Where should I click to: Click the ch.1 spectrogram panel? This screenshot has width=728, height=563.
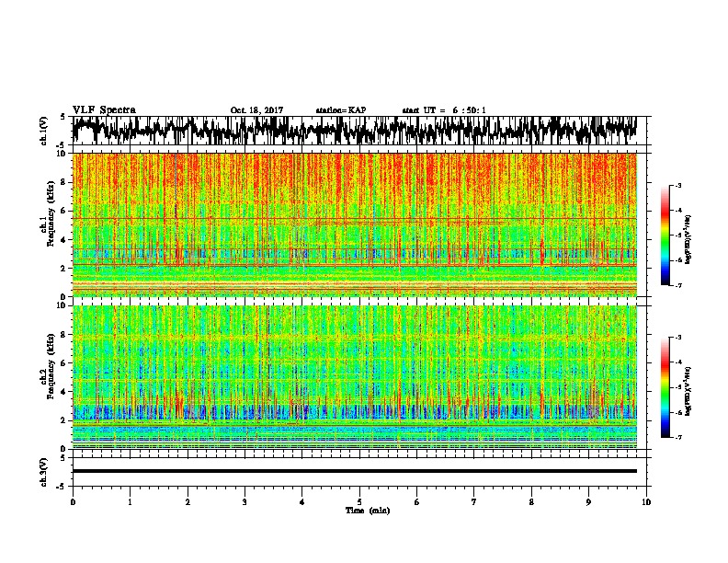(x=355, y=224)
